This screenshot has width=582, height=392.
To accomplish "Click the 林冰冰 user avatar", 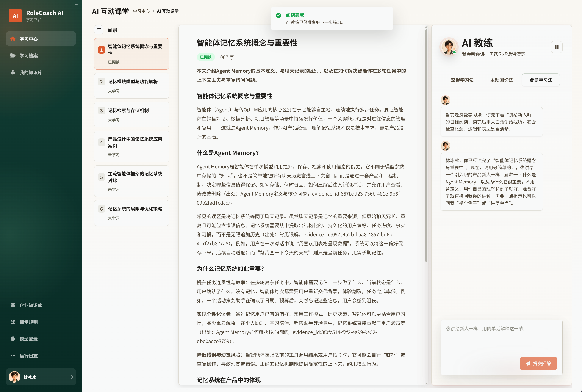I will 14,377.
